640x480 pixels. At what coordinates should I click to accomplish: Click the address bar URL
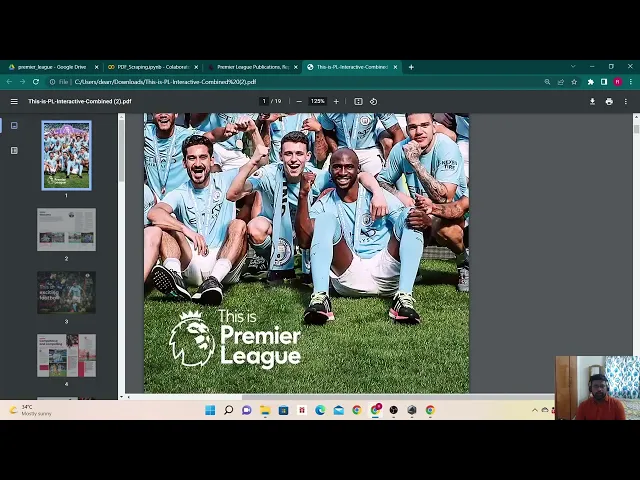click(165, 82)
